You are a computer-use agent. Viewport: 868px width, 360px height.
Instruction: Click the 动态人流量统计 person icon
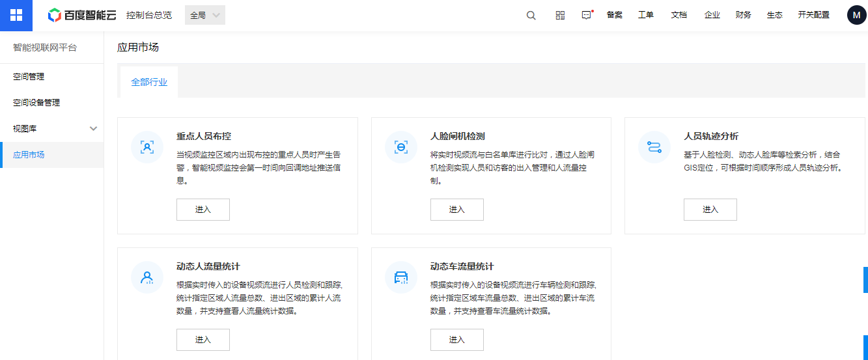[147, 277]
